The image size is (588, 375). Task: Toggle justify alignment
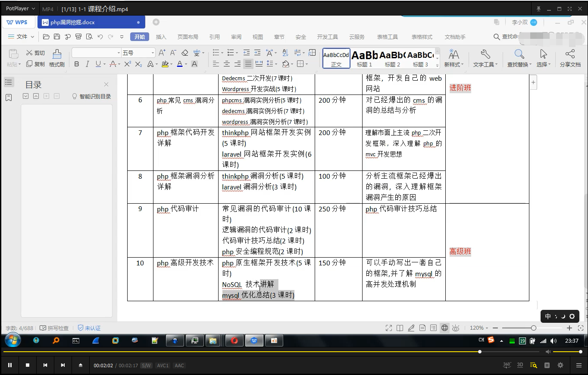pos(248,64)
